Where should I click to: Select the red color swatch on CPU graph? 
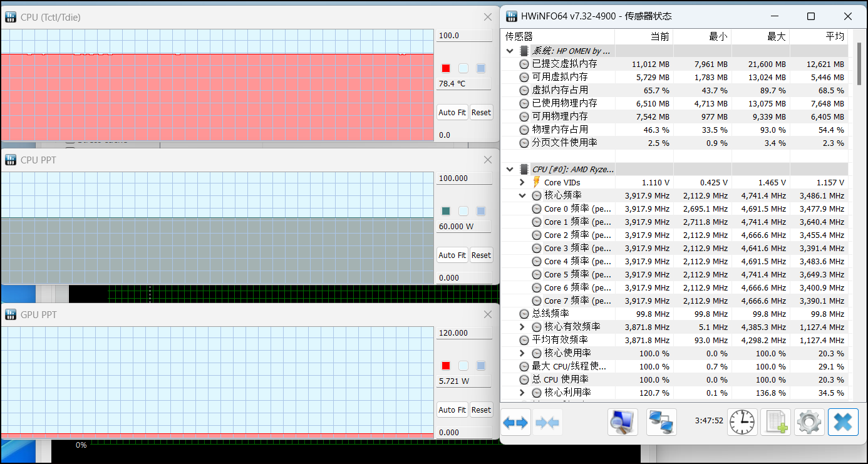point(445,68)
